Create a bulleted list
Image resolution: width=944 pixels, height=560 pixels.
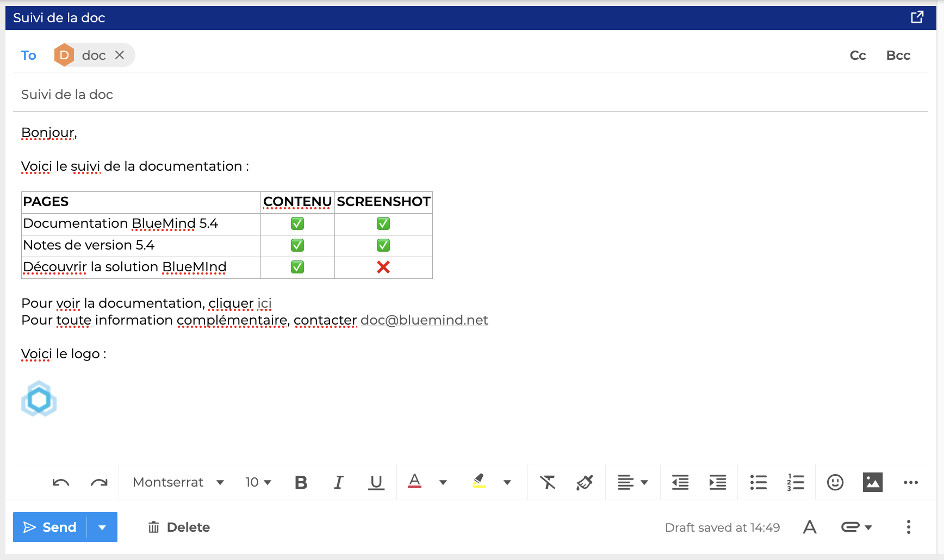coord(758,482)
